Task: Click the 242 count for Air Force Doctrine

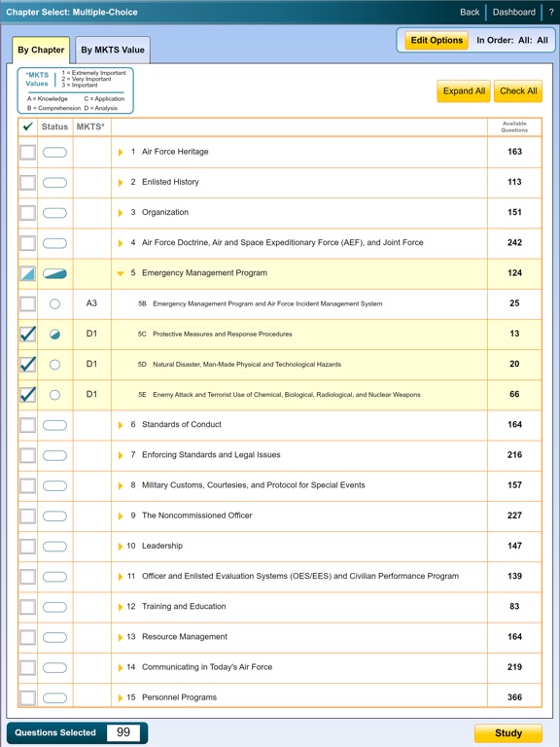Action: (x=514, y=242)
